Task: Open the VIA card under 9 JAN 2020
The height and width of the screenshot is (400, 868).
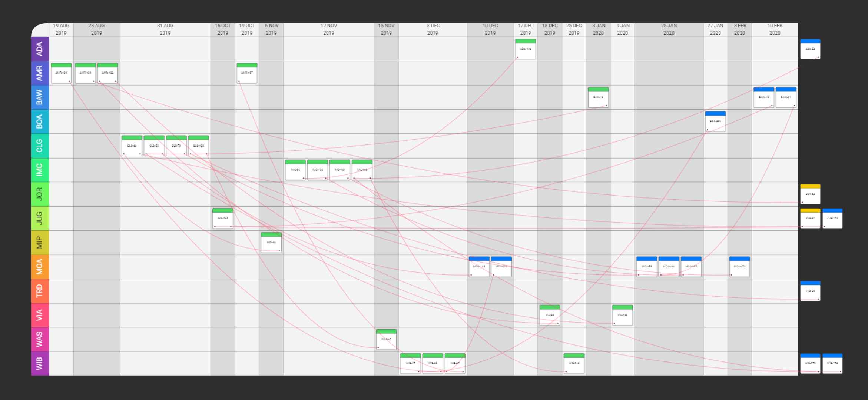Action: tap(622, 315)
